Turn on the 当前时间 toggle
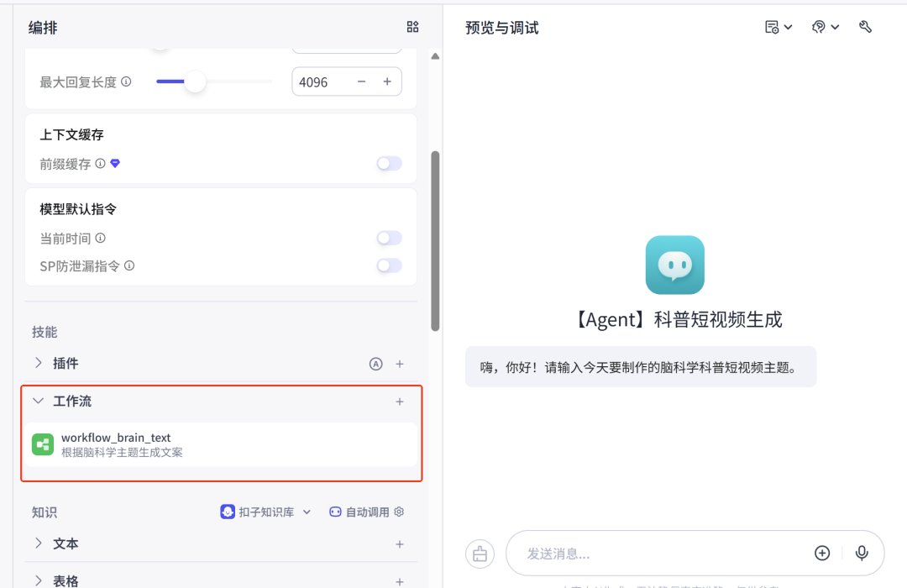The image size is (907, 588). click(x=389, y=237)
